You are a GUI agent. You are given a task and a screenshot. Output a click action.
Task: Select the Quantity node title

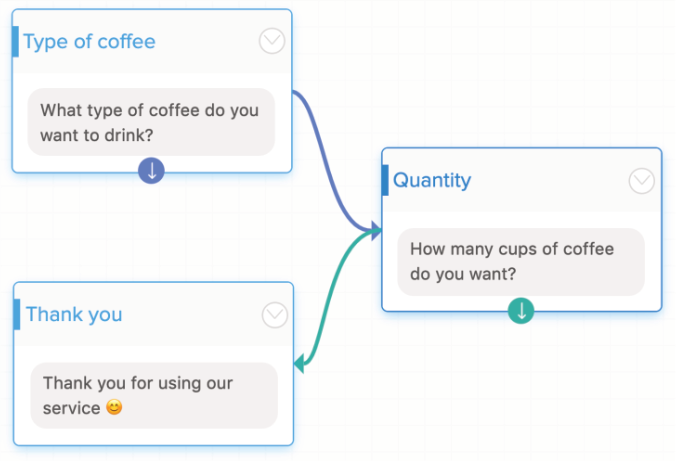(432, 181)
